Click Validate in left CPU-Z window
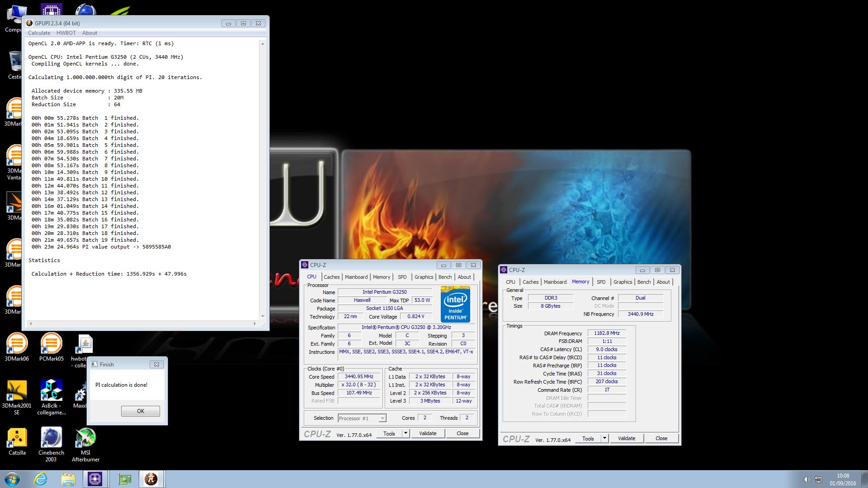The width and height of the screenshot is (868, 488). [428, 433]
